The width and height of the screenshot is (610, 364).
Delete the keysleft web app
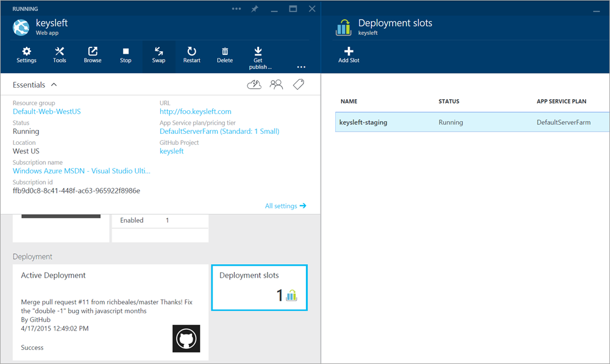pyautogui.click(x=225, y=55)
